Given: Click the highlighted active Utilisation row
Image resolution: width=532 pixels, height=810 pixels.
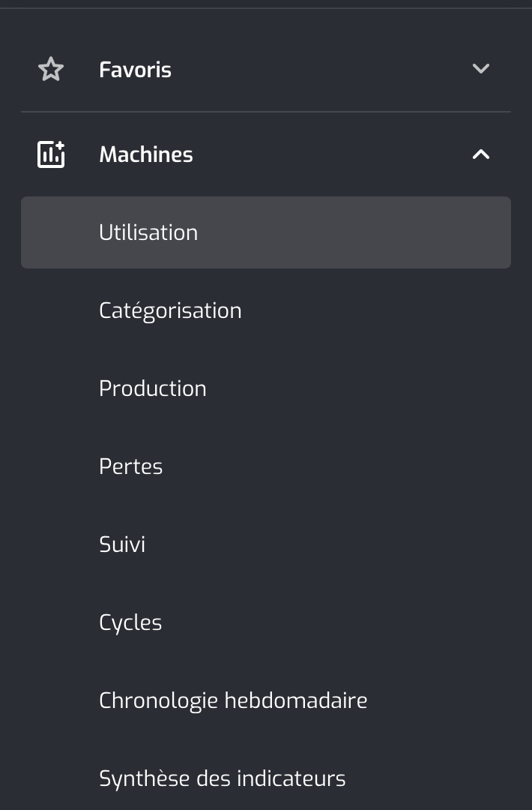Looking at the screenshot, I should point(266,232).
